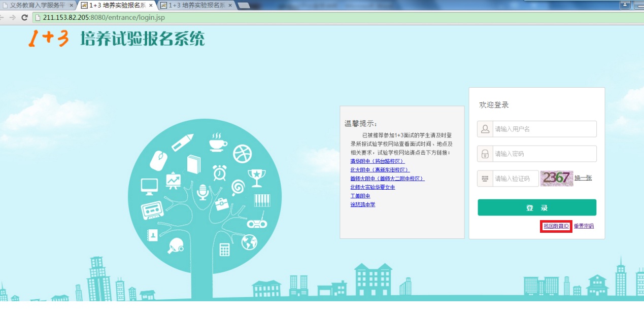Image resolution: width=644 pixels, height=319 pixels.
Task: Click the 登录 login button
Action: [536, 207]
